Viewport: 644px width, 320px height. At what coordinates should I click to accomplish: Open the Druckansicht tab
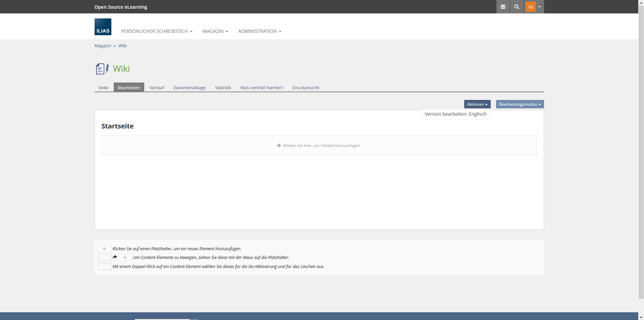[x=306, y=88]
